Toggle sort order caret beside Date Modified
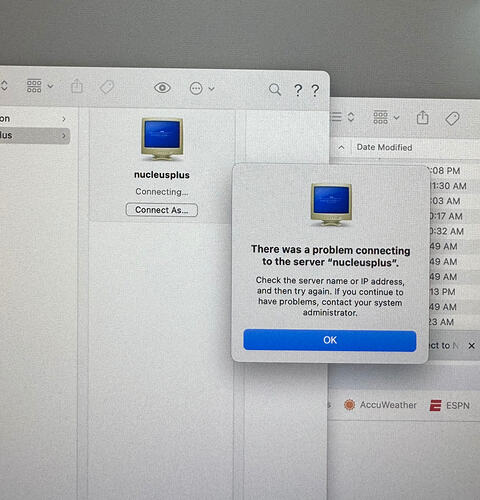The height and width of the screenshot is (500, 480). (x=341, y=147)
